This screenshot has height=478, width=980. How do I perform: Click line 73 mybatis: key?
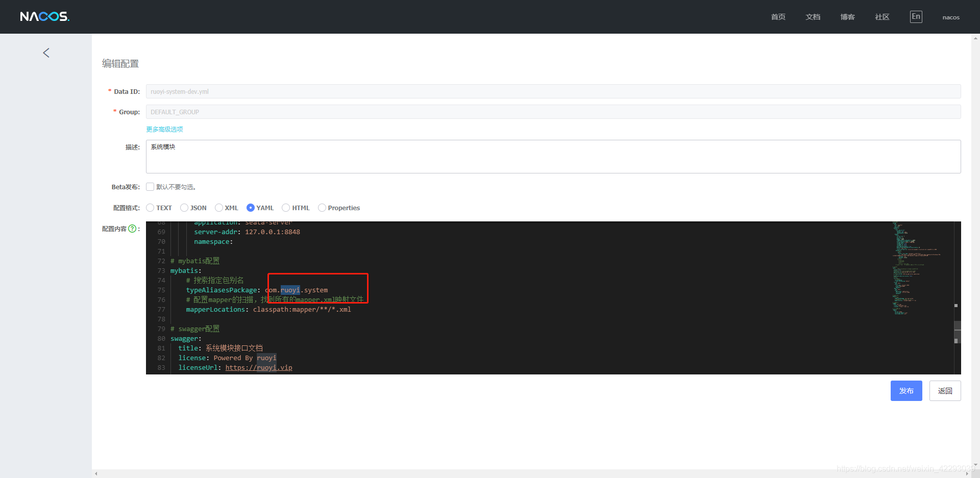tap(186, 271)
